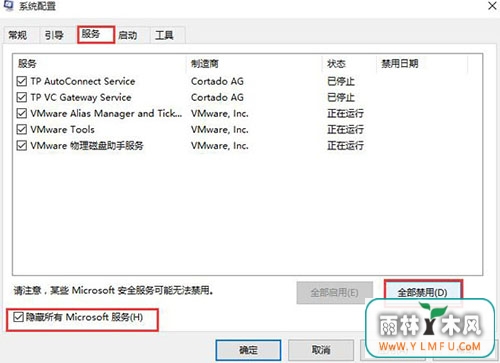Screen dimensions: 500x363
Task: Sort by the 状态 column header
Action: pos(349,63)
